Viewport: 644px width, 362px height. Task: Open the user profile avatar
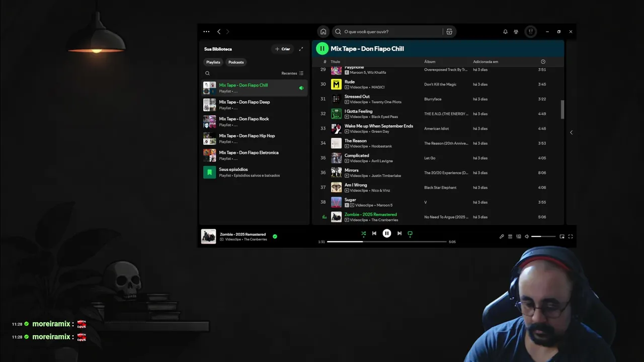(530, 32)
